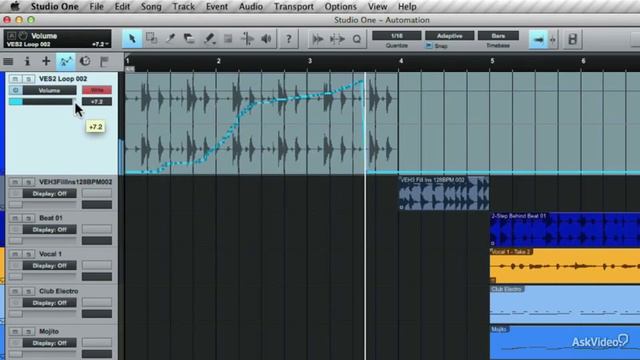Viewport: 640px width, 360px height.
Task: Open the Marker Track flag icon
Action: pos(104,62)
